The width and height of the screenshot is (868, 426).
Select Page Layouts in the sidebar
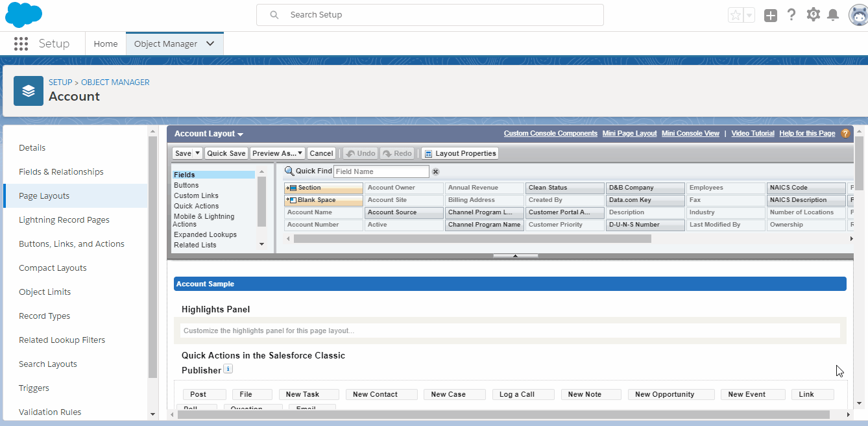point(75,195)
